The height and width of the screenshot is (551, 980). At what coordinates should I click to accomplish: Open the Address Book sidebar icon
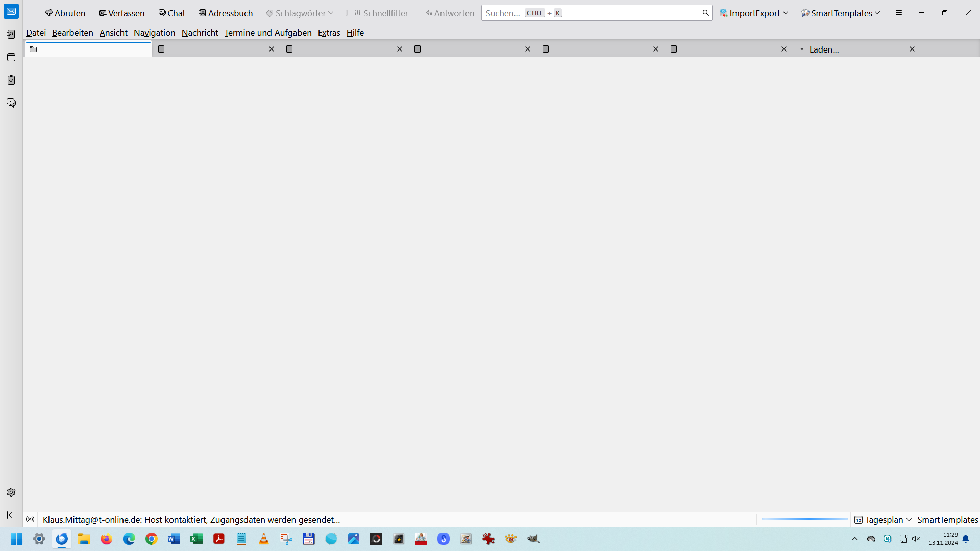coord(11,34)
